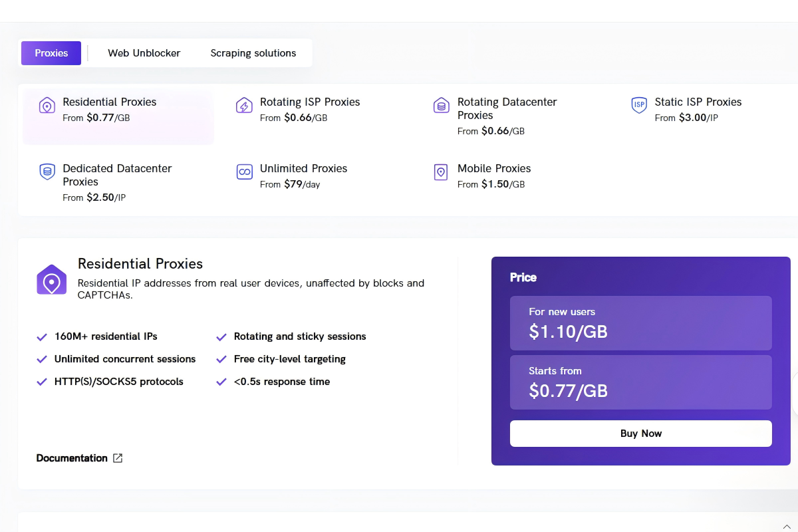798x532 pixels.
Task: Click the Buy Now button
Action: [640, 433]
